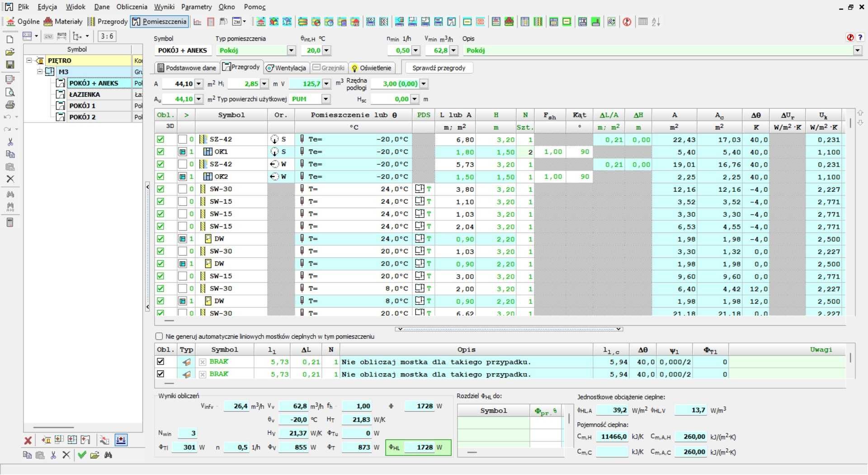Image resolution: width=868 pixels, height=475 pixels.
Task: Go to Ogólne section
Action: [x=23, y=21]
